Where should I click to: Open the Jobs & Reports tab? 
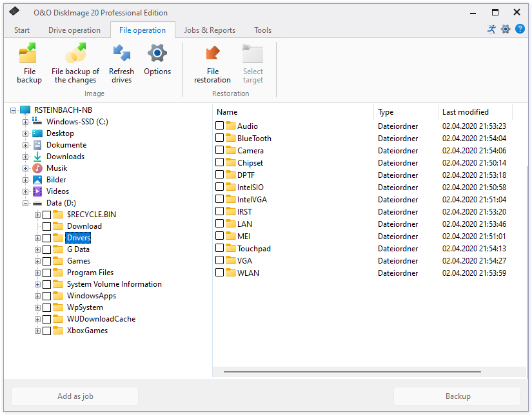coord(210,30)
